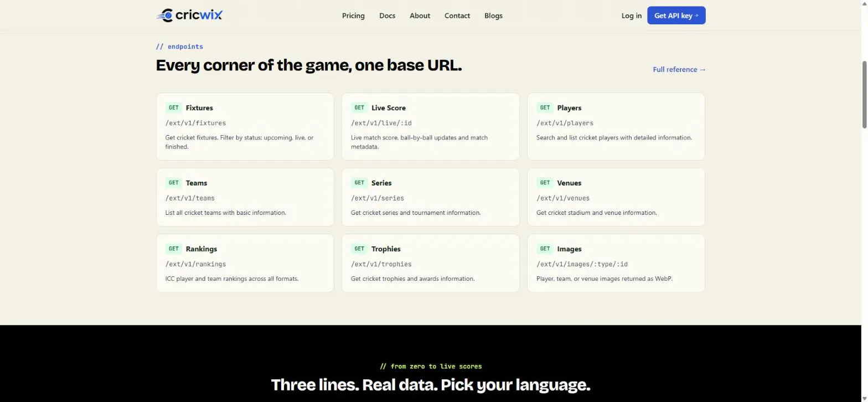Visit the Blogs section
The height and width of the screenshot is (402, 868).
point(493,16)
